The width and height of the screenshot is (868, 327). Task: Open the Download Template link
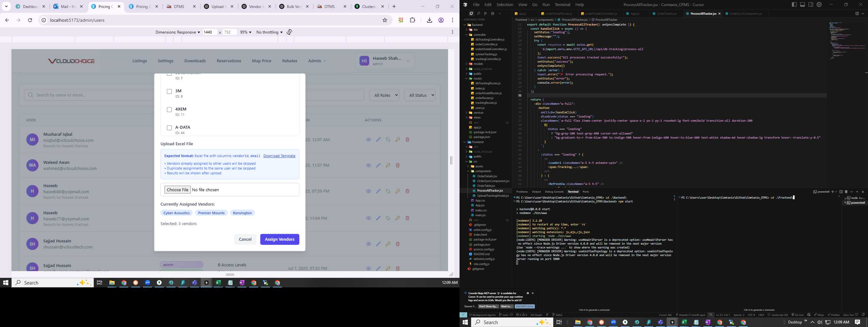pyautogui.click(x=279, y=156)
